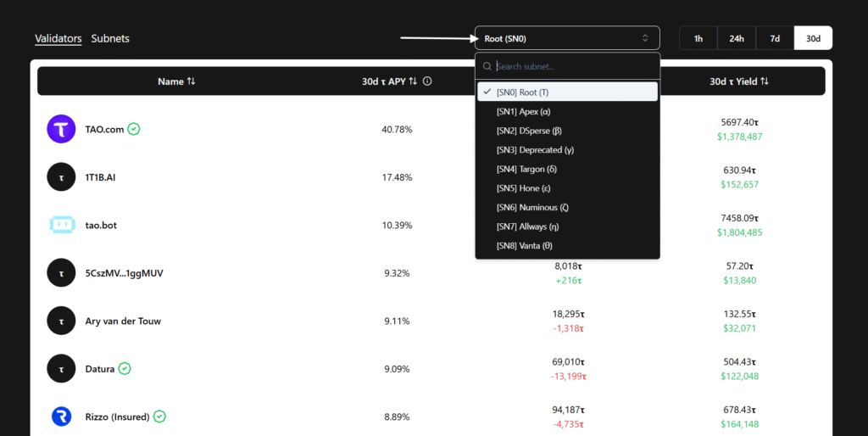Image resolution: width=868 pixels, height=436 pixels.
Task: Select the 1h time range toggle
Action: [698, 38]
